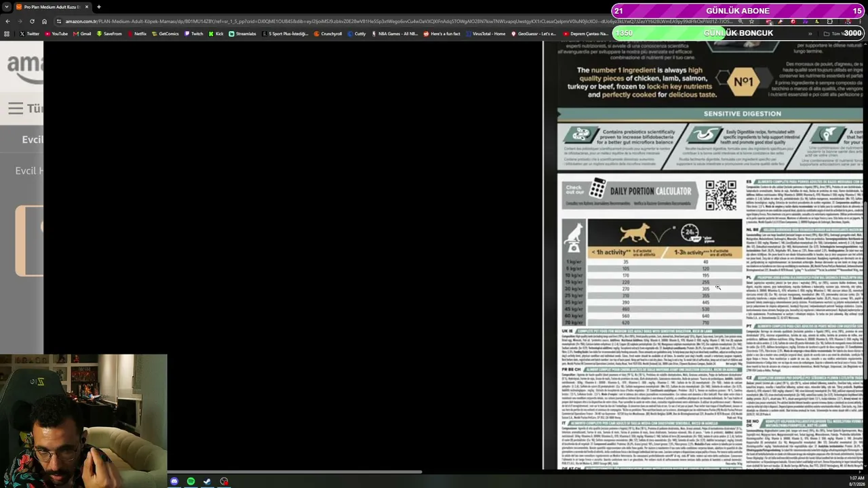Open the Deprem Çantası bookmark
The image size is (868, 488).
586,33
